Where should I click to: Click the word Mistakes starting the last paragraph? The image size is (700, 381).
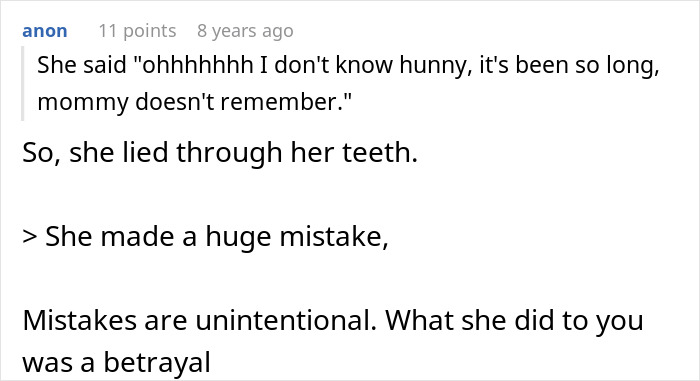coord(79,321)
